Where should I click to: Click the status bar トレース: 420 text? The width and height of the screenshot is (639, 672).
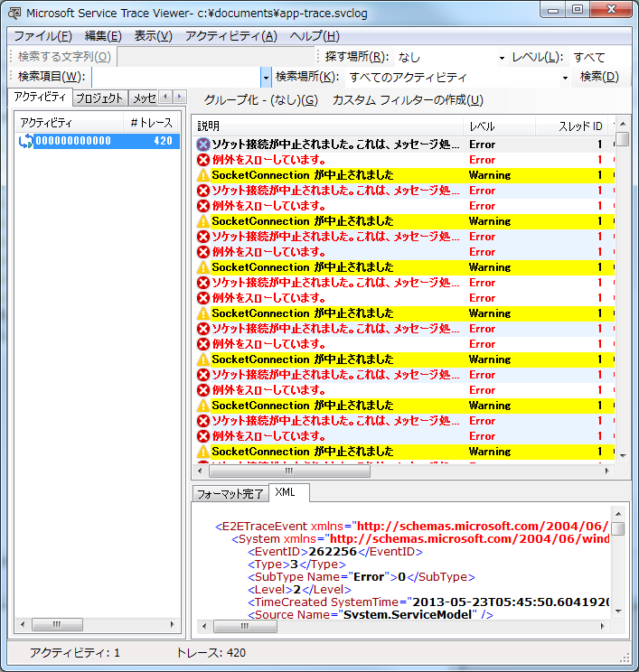(211, 653)
